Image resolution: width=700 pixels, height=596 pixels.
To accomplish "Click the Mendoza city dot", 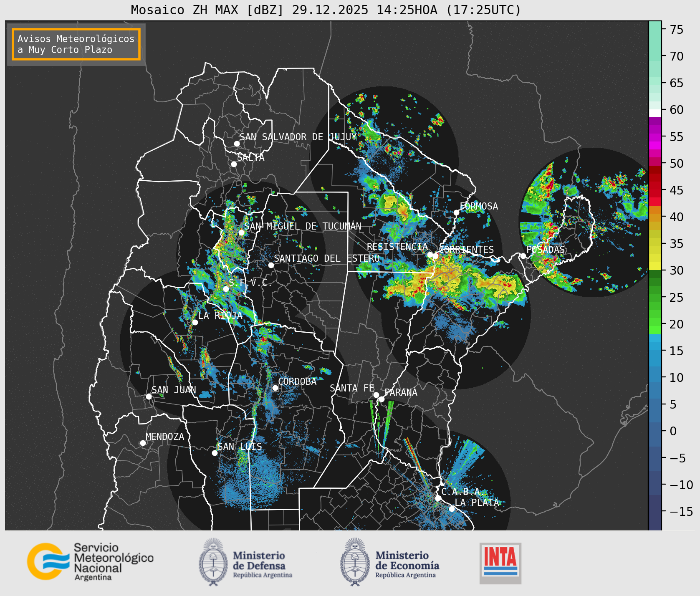I will coord(143,443).
